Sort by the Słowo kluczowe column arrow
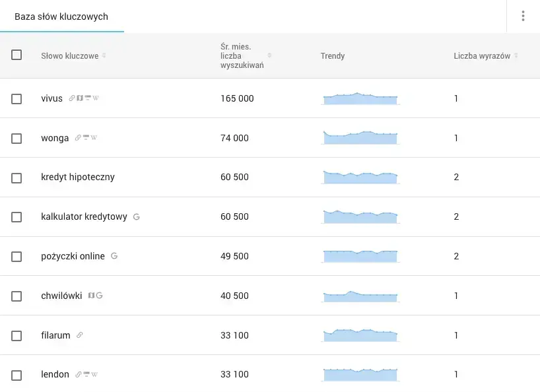Screen dimensions: 540x392 [104, 56]
